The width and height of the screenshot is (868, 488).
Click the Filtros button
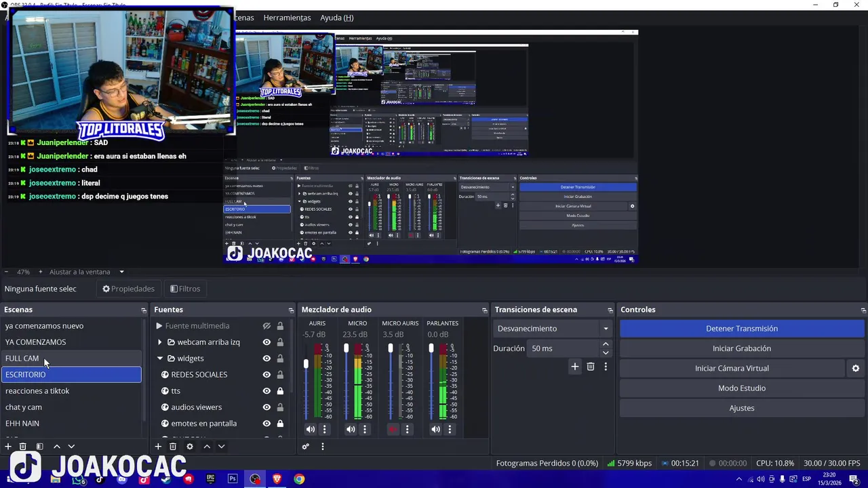point(185,289)
